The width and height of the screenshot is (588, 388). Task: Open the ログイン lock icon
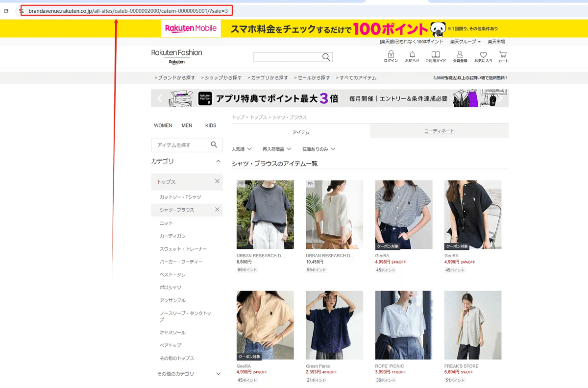(391, 57)
